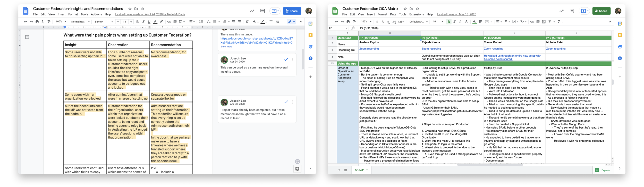Click the Docs line spacing icon

tap(201, 22)
